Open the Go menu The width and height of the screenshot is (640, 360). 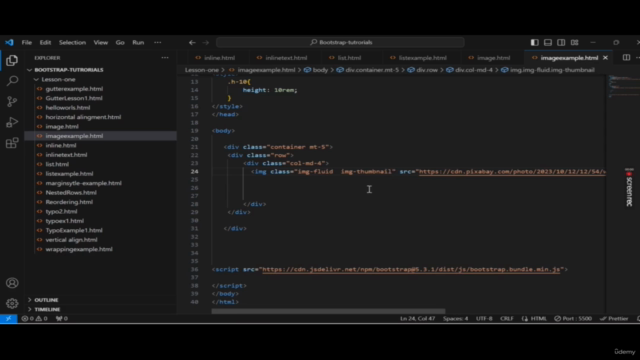click(x=120, y=42)
